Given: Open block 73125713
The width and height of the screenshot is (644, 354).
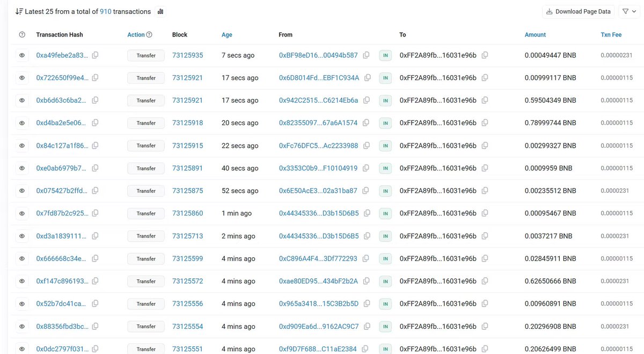Looking at the screenshot, I should 188,236.
